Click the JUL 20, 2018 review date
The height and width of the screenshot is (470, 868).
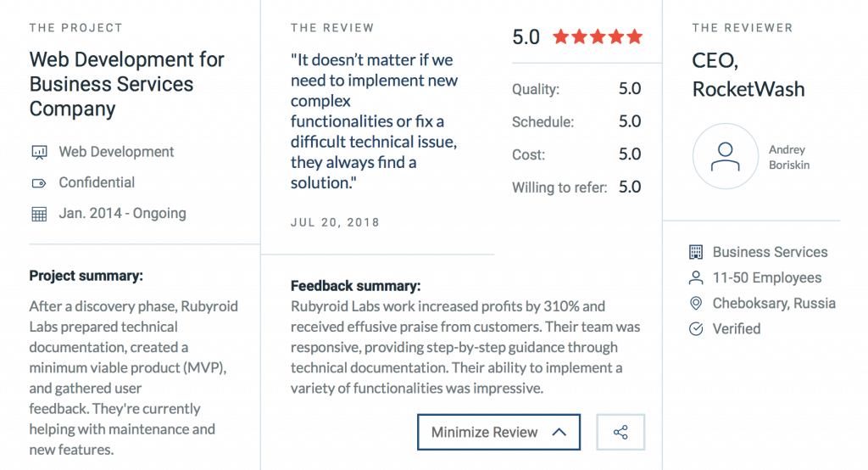click(335, 222)
